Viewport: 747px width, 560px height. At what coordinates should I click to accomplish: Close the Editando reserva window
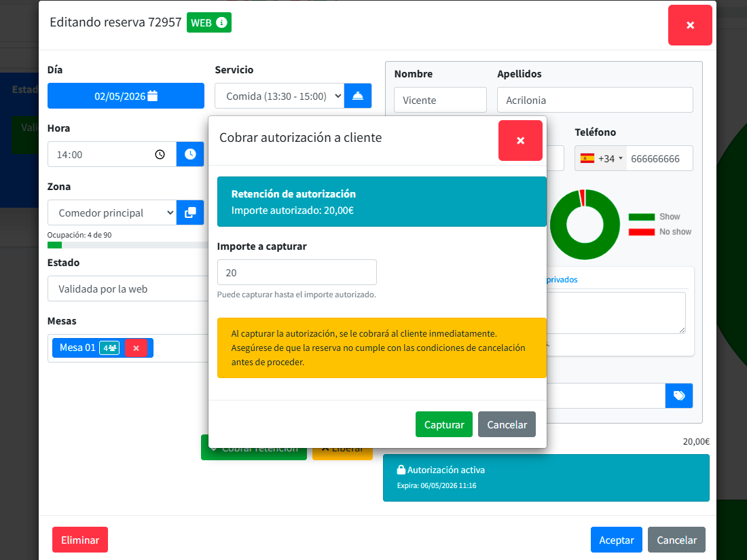point(690,25)
